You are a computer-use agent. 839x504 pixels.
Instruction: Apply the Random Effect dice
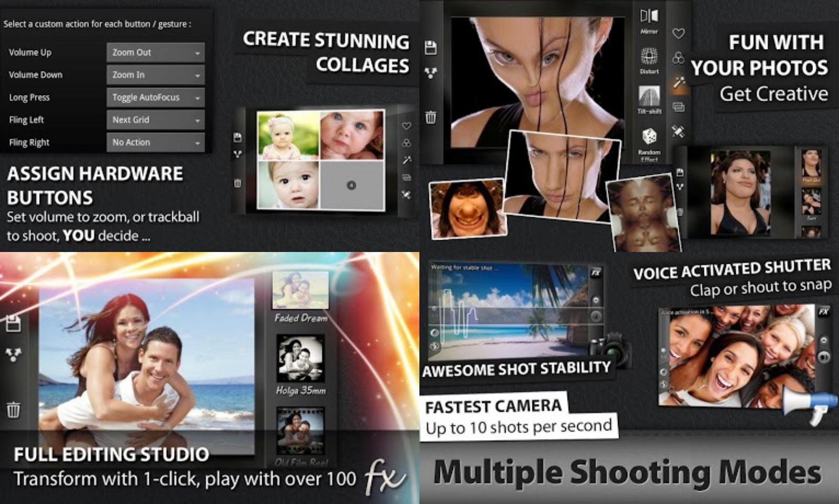tap(649, 144)
